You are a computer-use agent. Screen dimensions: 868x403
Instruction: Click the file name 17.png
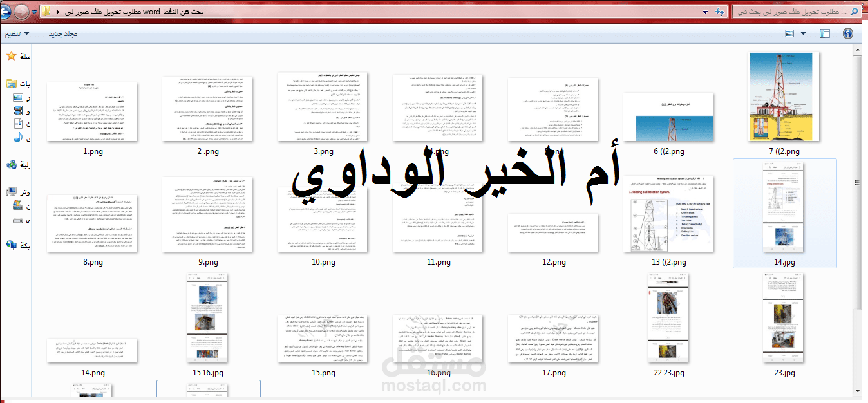tap(554, 373)
